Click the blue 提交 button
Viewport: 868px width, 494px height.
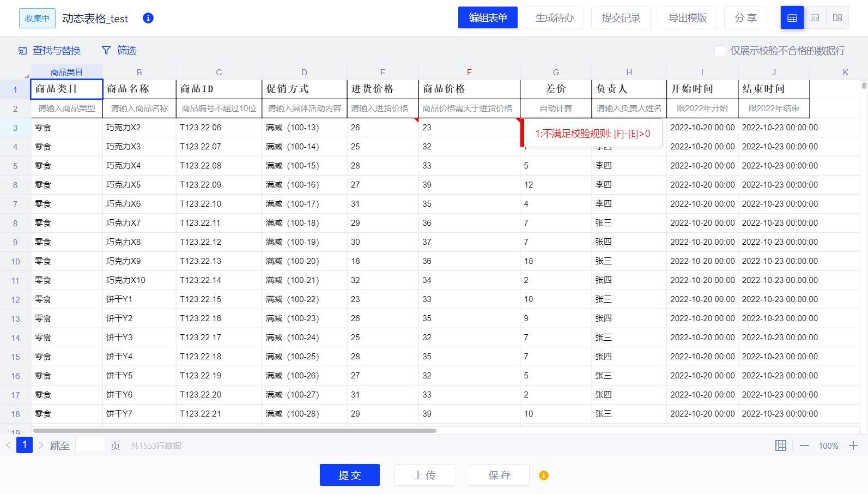tap(349, 475)
